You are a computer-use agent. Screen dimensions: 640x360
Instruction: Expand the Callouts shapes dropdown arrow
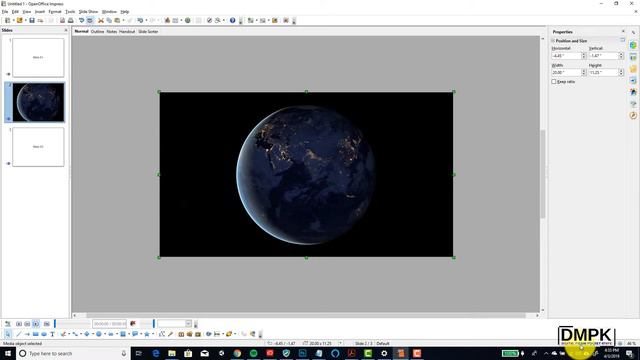click(141, 334)
